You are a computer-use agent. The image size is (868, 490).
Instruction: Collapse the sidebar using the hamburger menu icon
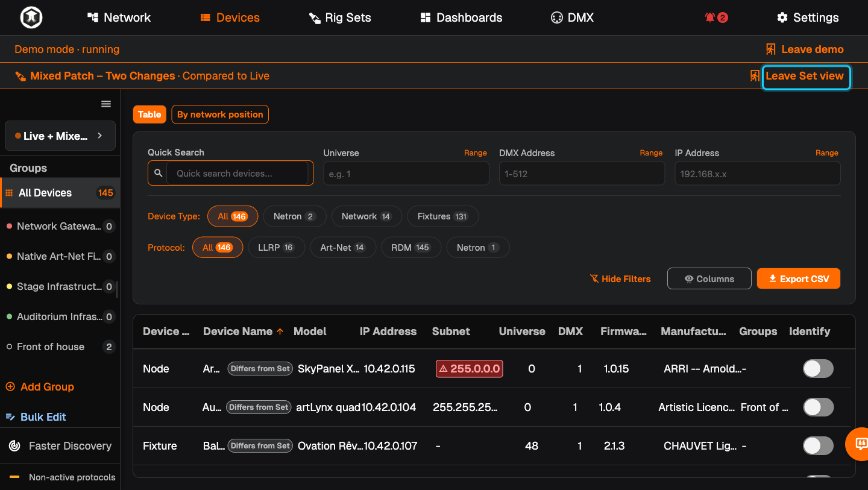coord(106,104)
